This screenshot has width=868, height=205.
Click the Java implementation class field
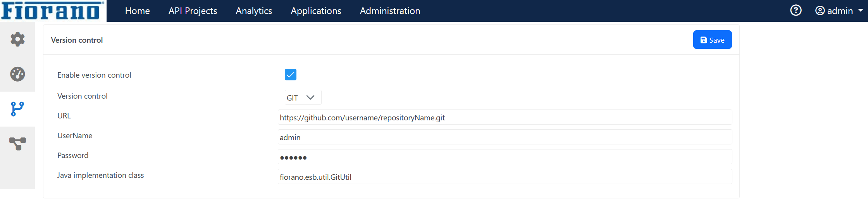(x=505, y=177)
